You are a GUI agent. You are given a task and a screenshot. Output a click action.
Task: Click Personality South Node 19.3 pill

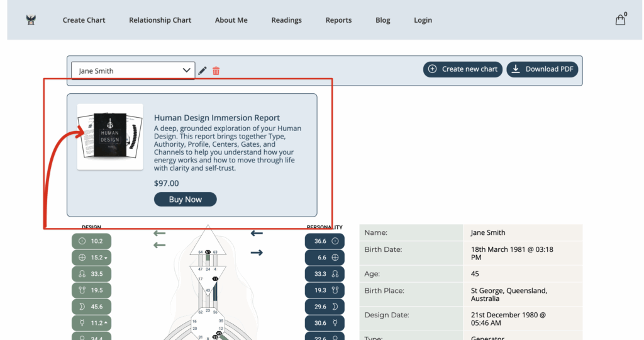(325, 290)
